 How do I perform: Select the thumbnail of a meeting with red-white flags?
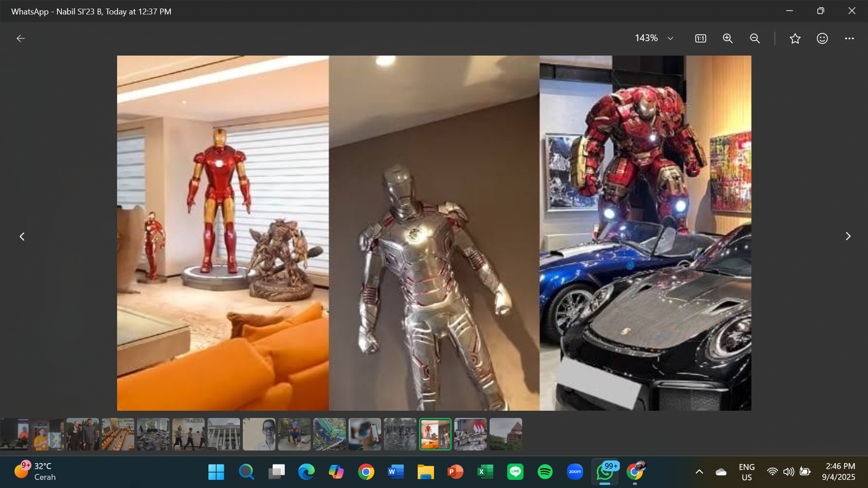coord(471,434)
